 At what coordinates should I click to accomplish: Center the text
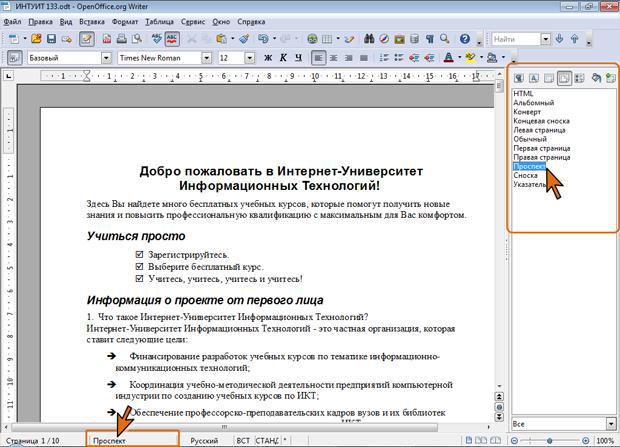click(x=334, y=58)
